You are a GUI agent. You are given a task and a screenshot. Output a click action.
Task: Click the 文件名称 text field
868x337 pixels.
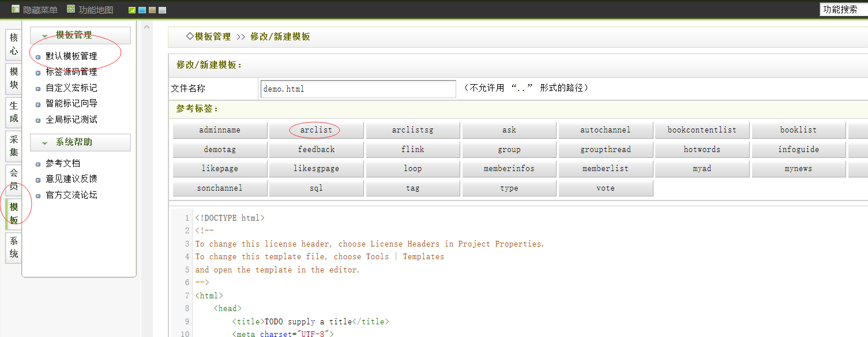[x=358, y=89]
